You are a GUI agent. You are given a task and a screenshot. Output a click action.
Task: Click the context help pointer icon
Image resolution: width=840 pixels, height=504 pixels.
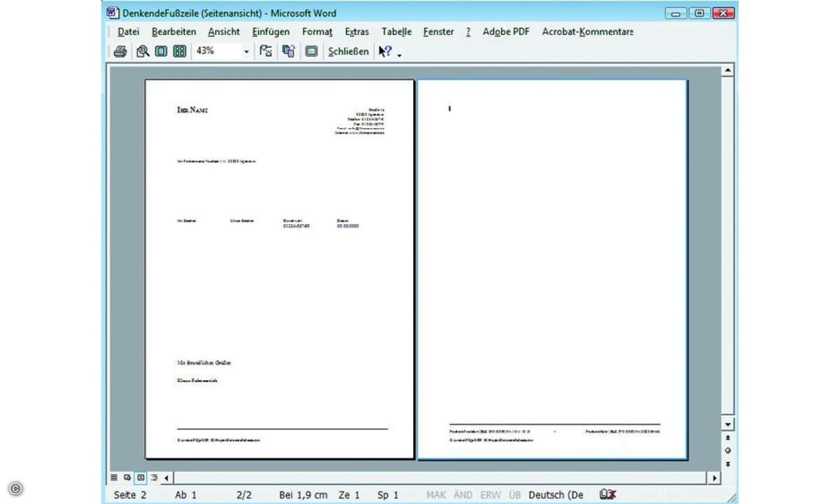coord(385,51)
